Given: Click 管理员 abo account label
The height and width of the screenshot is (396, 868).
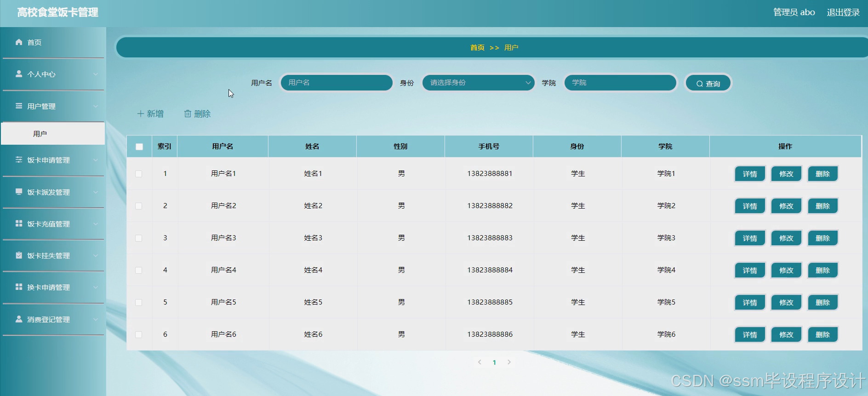Looking at the screenshot, I should tap(794, 12).
